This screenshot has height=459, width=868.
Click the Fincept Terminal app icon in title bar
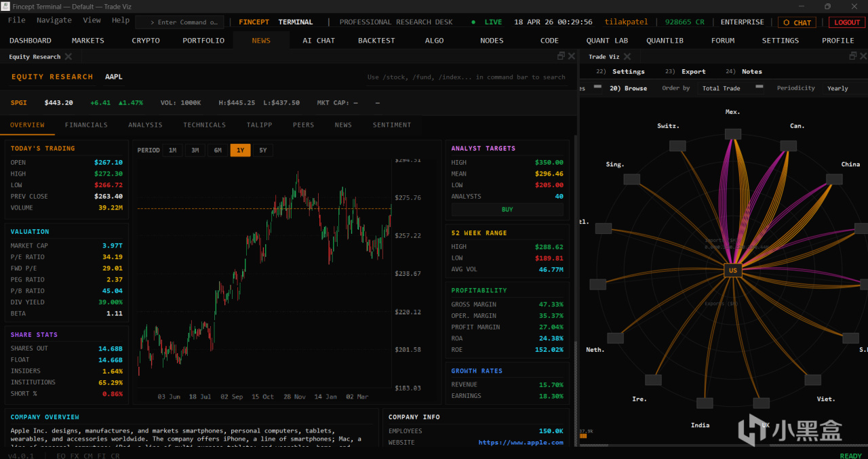5,6
